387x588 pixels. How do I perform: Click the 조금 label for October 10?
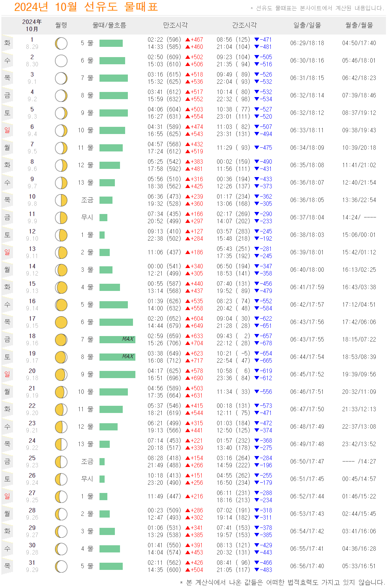[87, 200]
